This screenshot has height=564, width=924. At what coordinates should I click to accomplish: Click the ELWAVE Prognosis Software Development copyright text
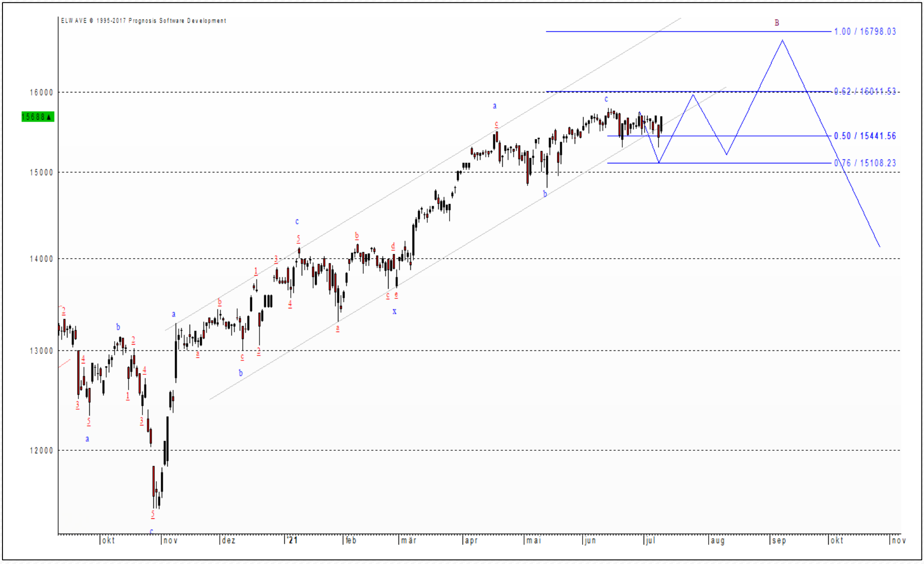coord(143,21)
